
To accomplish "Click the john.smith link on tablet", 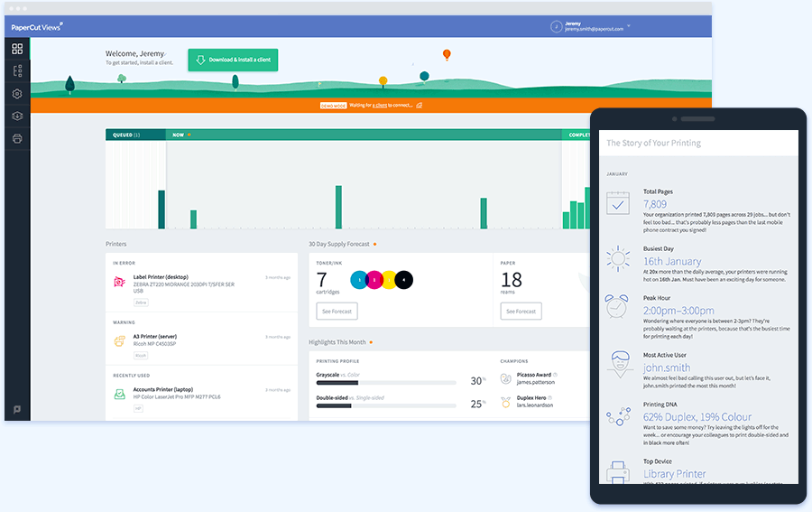I will coord(667,368).
